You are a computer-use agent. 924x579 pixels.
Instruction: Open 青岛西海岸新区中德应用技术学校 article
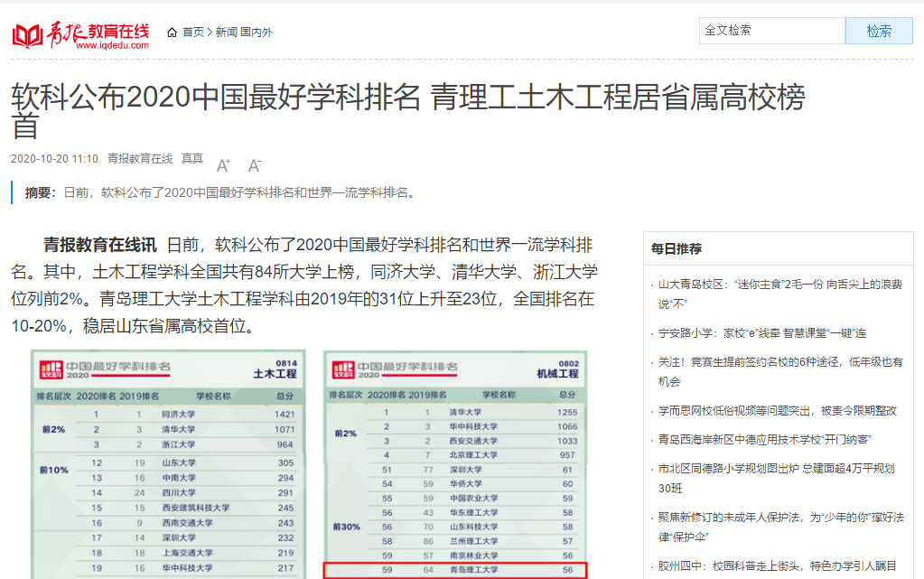pos(765,440)
